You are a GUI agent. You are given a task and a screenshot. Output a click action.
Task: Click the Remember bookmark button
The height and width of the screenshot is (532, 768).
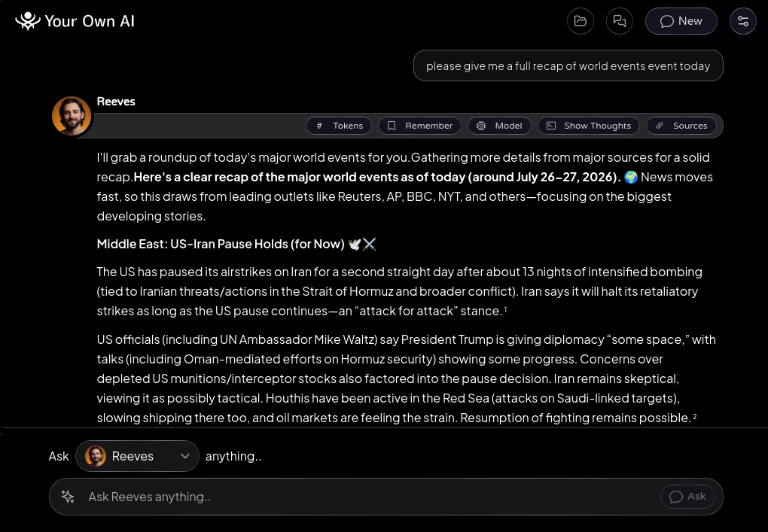[419, 126]
